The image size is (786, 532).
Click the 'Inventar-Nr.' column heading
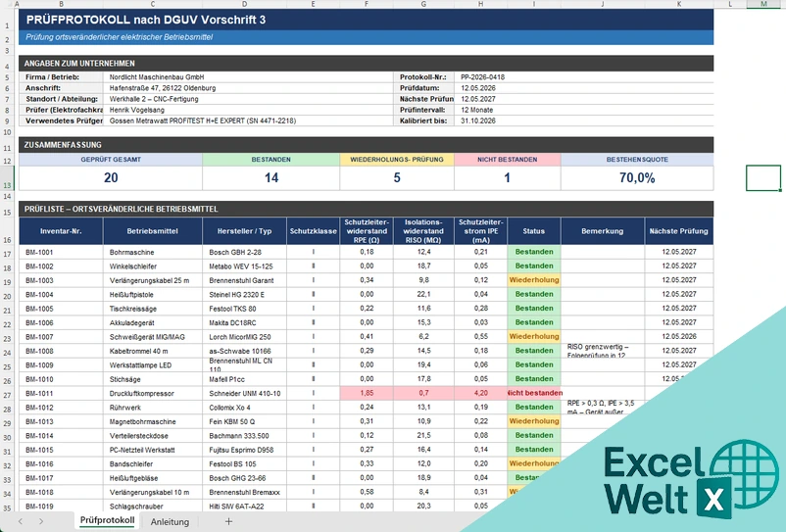pos(61,231)
